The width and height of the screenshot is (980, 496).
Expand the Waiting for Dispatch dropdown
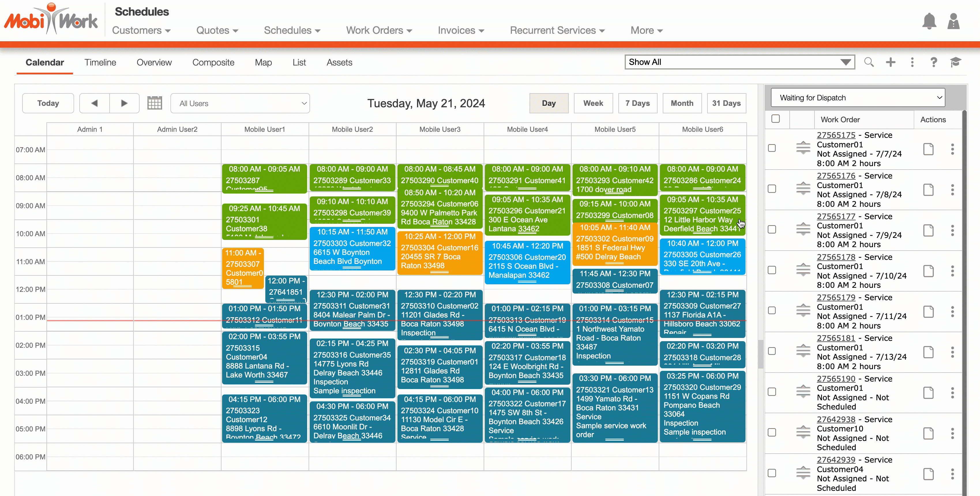857,98
